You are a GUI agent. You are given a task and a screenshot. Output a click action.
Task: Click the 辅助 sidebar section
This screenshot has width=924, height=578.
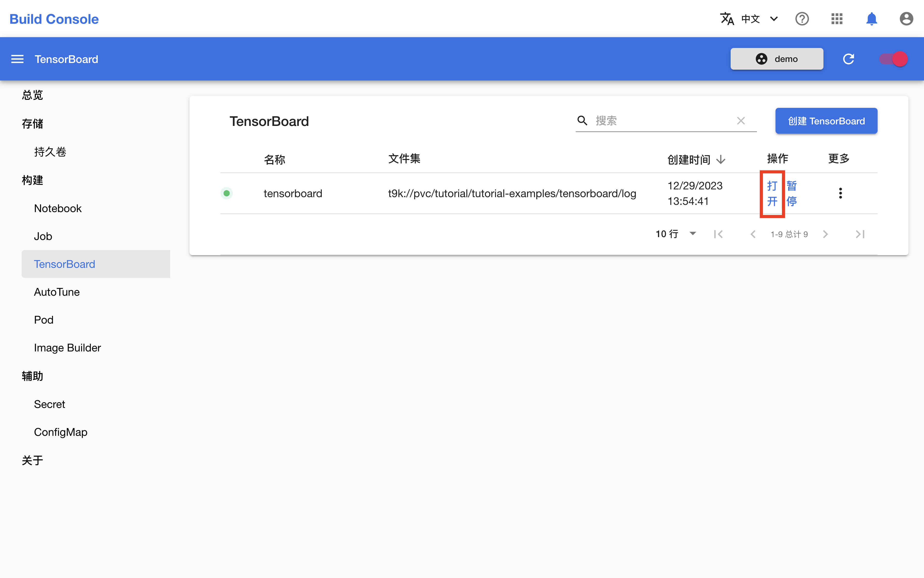click(x=32, y=376)
